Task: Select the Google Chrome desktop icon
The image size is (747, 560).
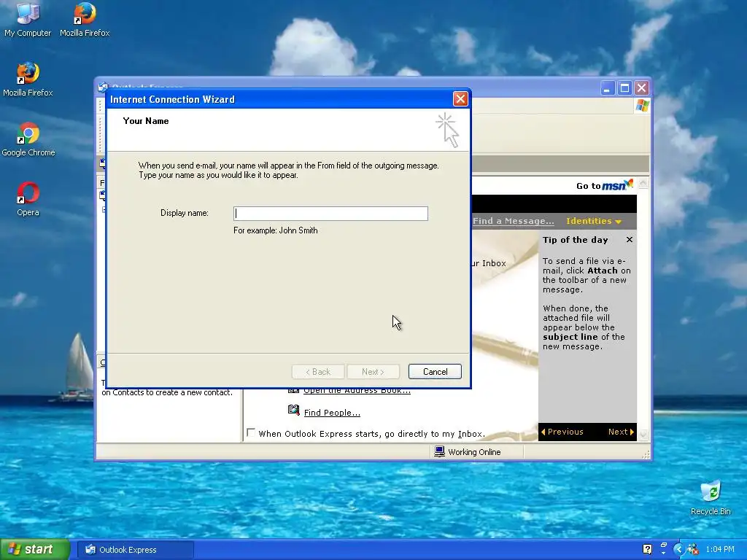Action: click(x=28, y=139)
